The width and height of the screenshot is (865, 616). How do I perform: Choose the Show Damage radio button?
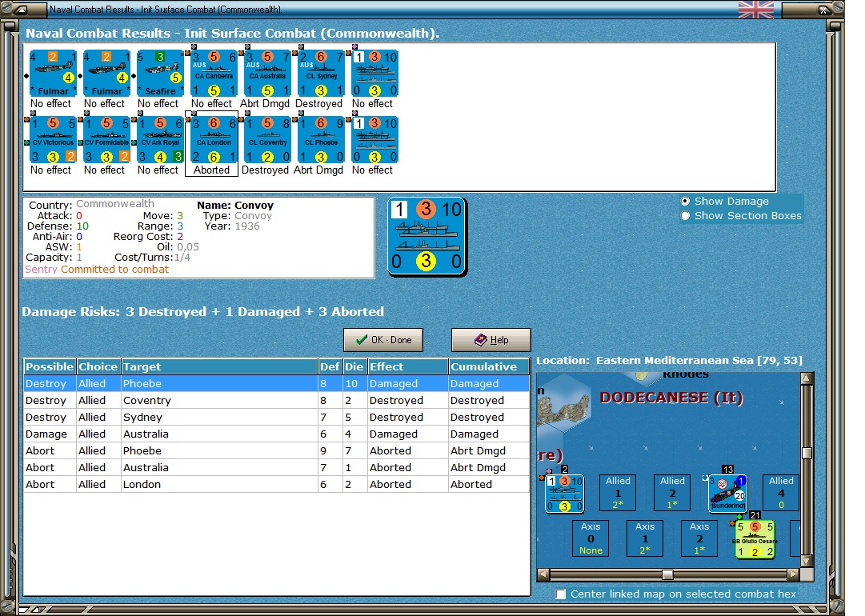tap(685, 202)
